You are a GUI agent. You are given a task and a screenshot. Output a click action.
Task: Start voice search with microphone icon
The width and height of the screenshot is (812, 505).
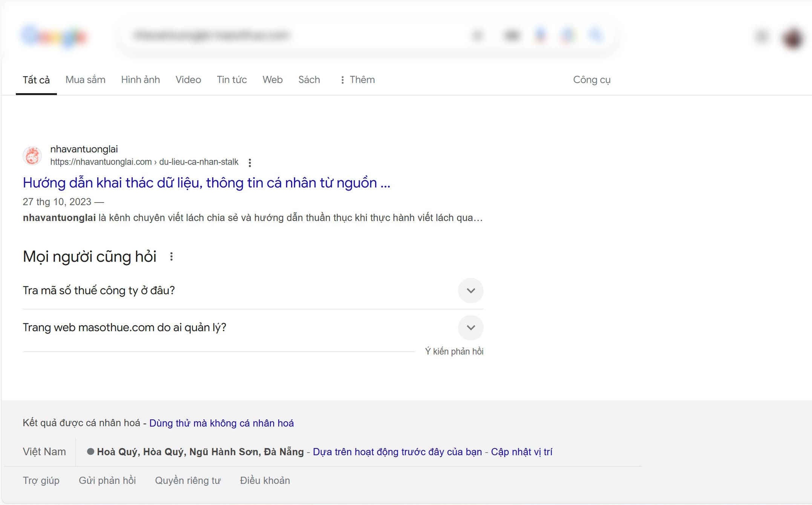click(541, 35)
